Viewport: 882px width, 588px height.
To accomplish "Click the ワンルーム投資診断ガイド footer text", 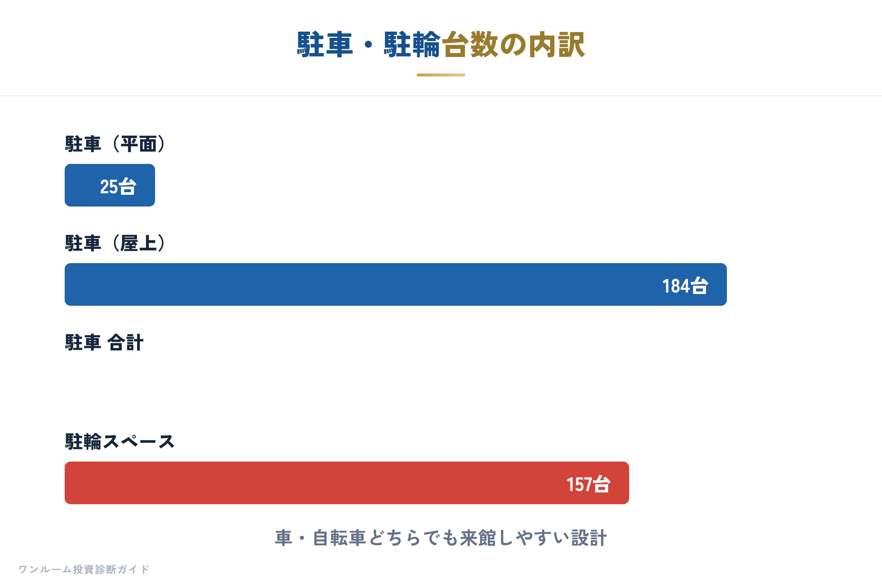I will (x=84, y=569).
